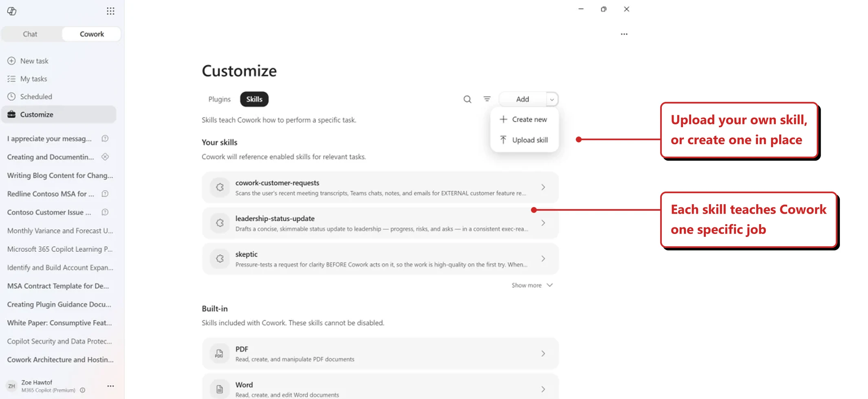This screenshot has width=868, height=399.
Task: Switch to the Chat tab
Action: pyautogui.click(x=30, y=34)
